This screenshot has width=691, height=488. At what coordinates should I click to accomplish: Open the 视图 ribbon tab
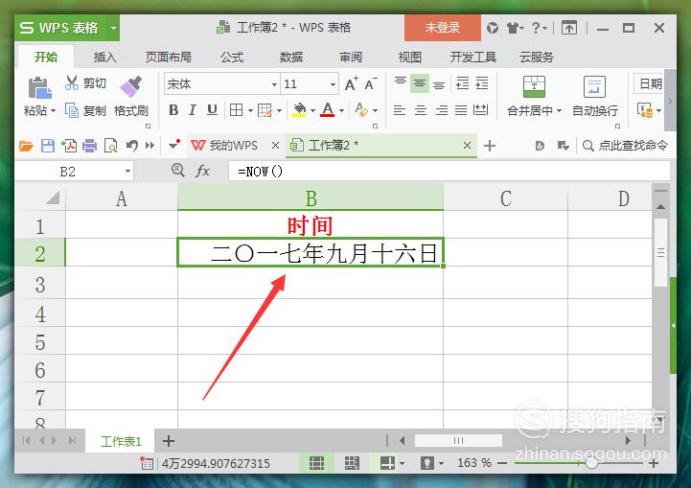click(410, 57)
